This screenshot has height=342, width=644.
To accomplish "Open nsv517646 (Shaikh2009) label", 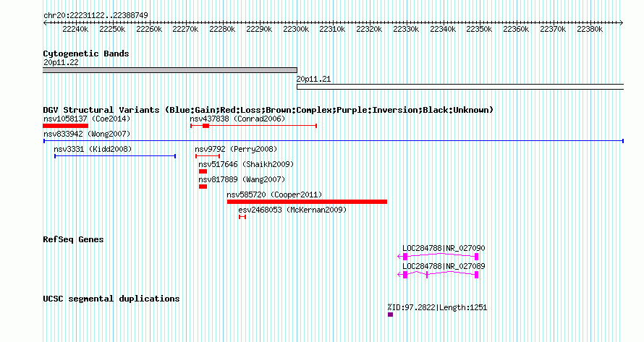I will (247, 164).
